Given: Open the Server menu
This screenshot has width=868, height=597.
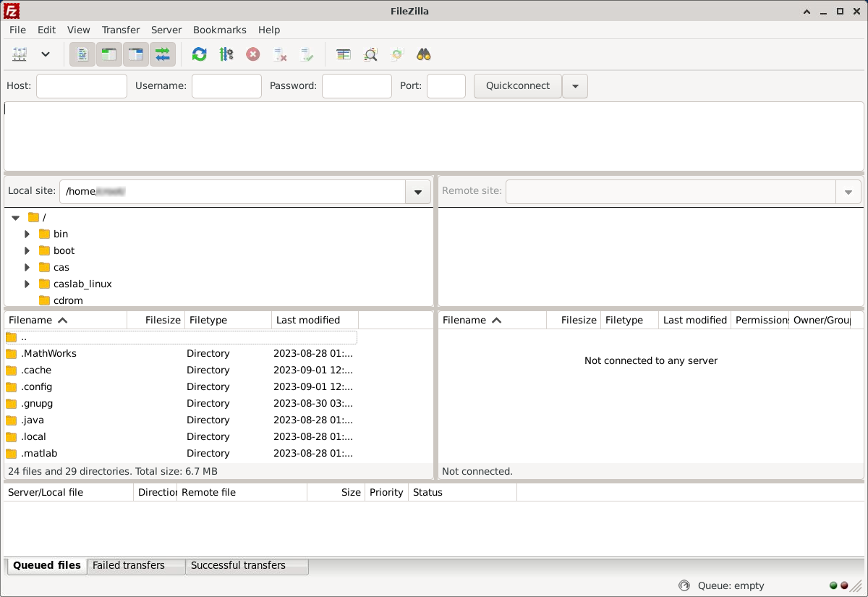Looking at the screenshot, I should (x=166, y=30).
